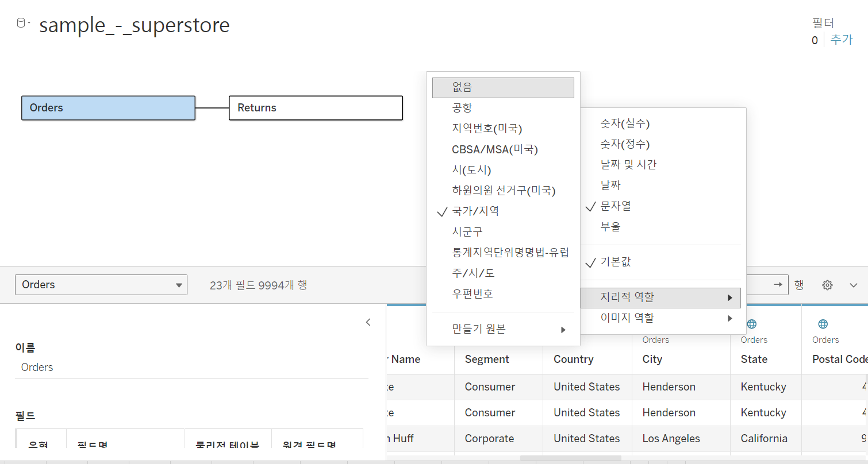Viewport: 868px width, 464px height.
Task: Select 하원의원 선거구(미국) role
Action: coord(503,190)
